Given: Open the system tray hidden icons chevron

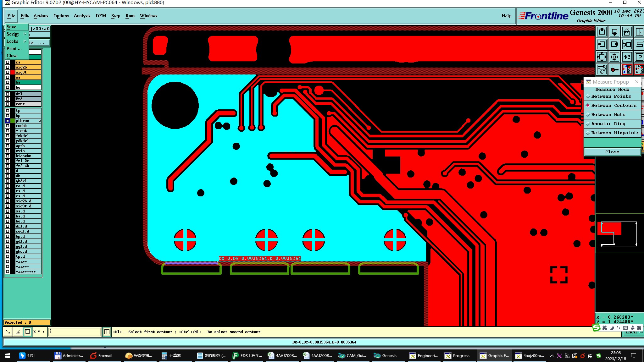Looking at the screenshot, I should (x=552, y=356).
